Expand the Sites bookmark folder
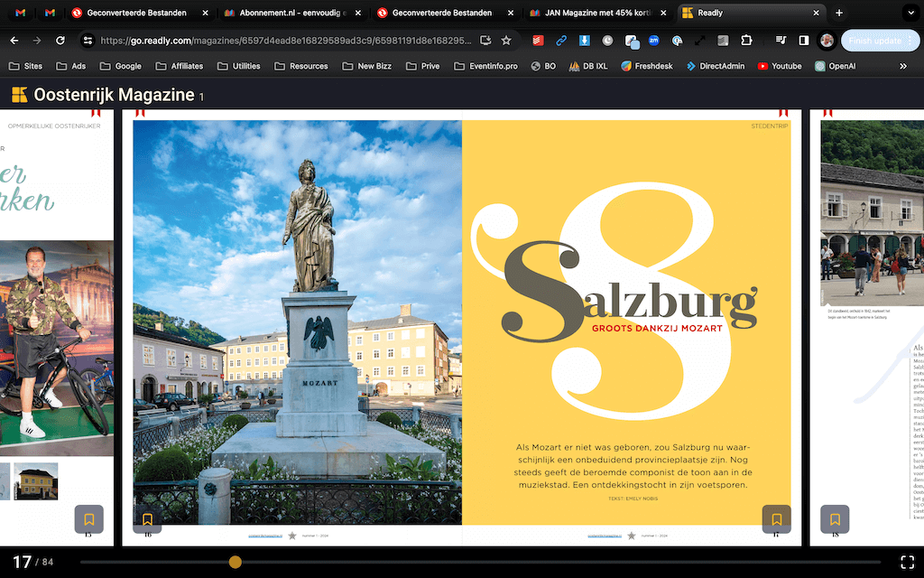 coord(25,66)
